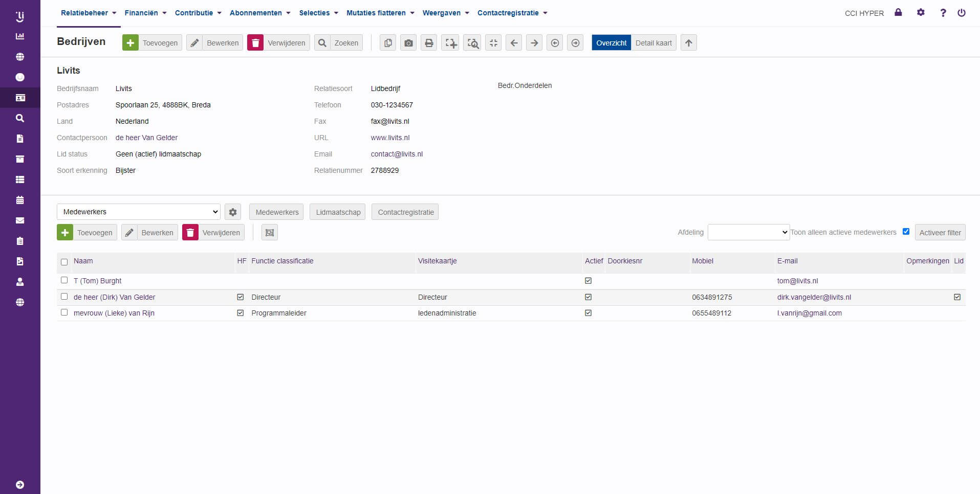Open the mevrouw (Lieke) van Rijn link

pos(114,313)
